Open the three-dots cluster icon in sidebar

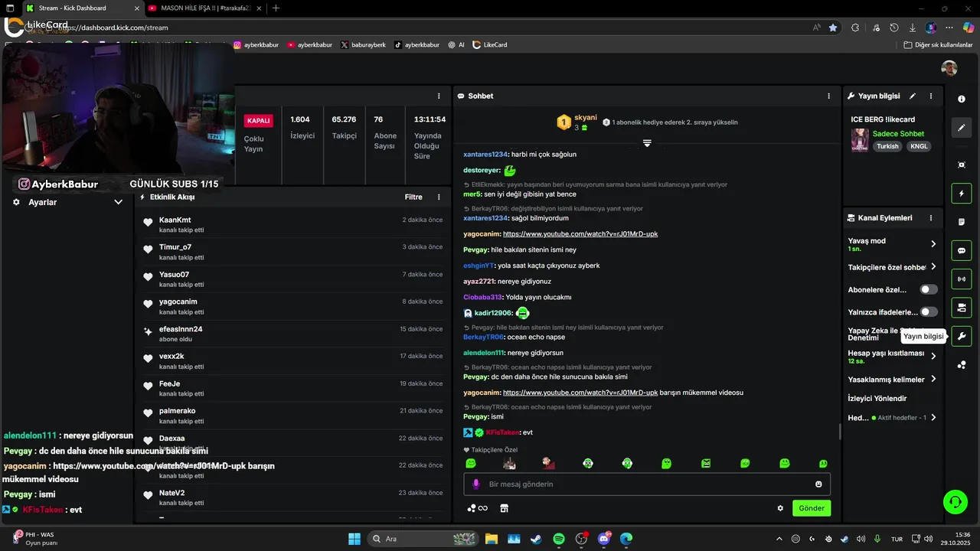(962, 364)
